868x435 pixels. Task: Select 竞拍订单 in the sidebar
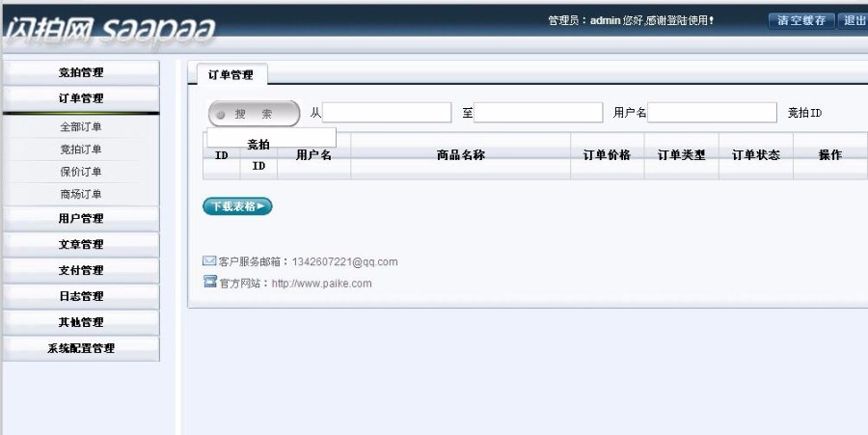coord(81,150)
